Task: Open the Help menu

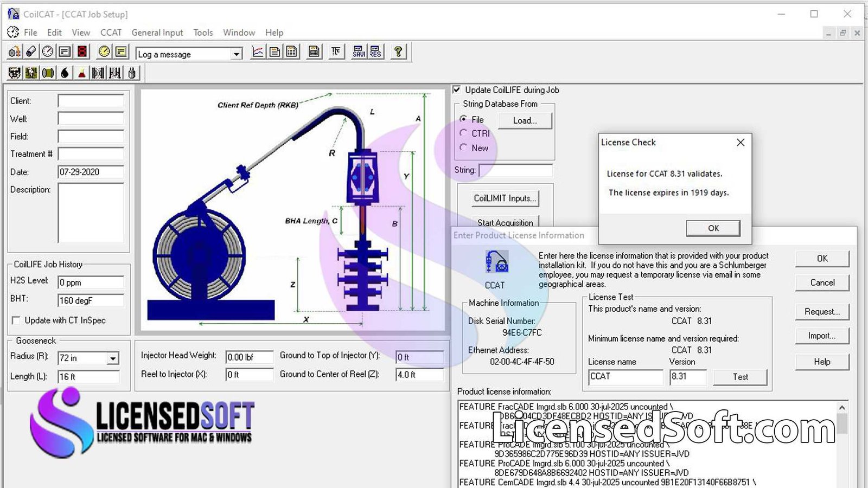Action: pyautogui.click(x=274, y=33)
